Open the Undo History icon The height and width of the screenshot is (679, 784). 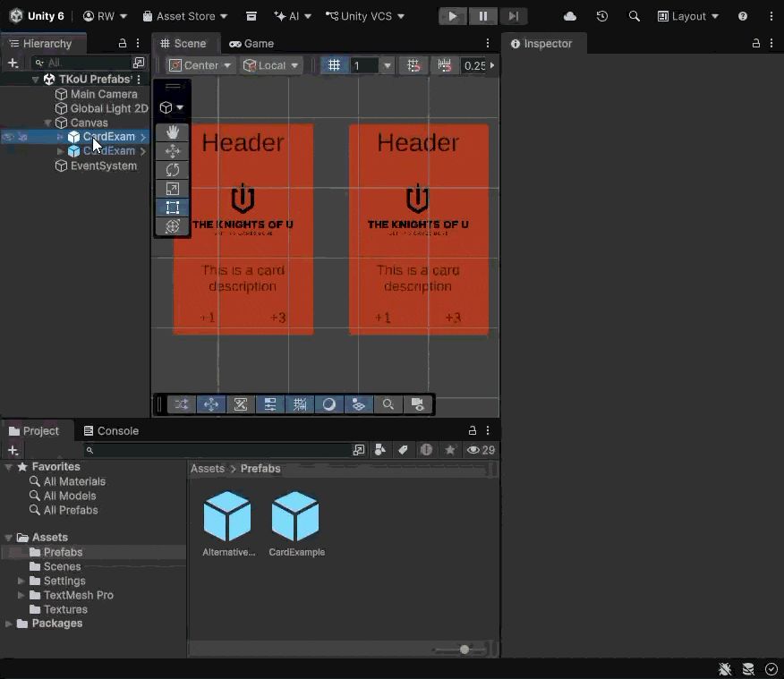click(602, 16)
